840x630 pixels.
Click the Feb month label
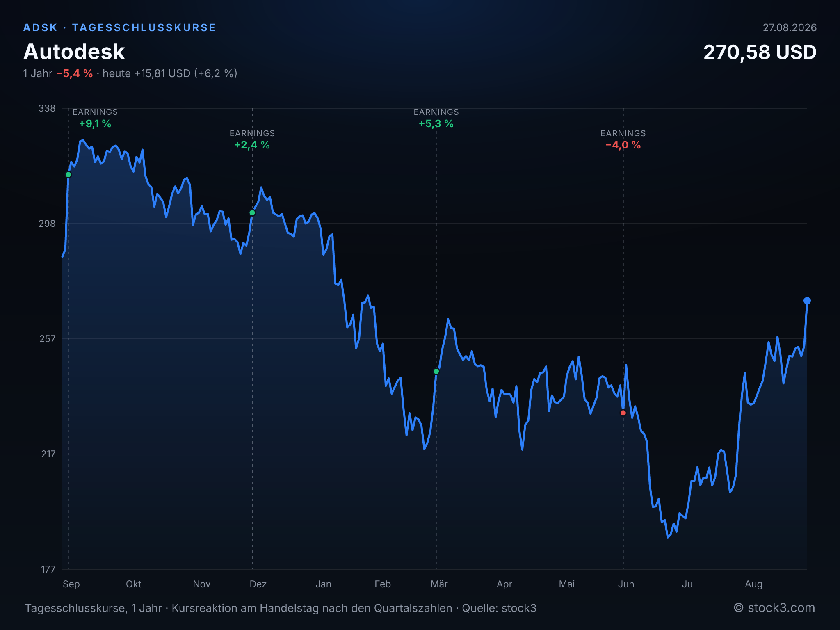point(383,584)
